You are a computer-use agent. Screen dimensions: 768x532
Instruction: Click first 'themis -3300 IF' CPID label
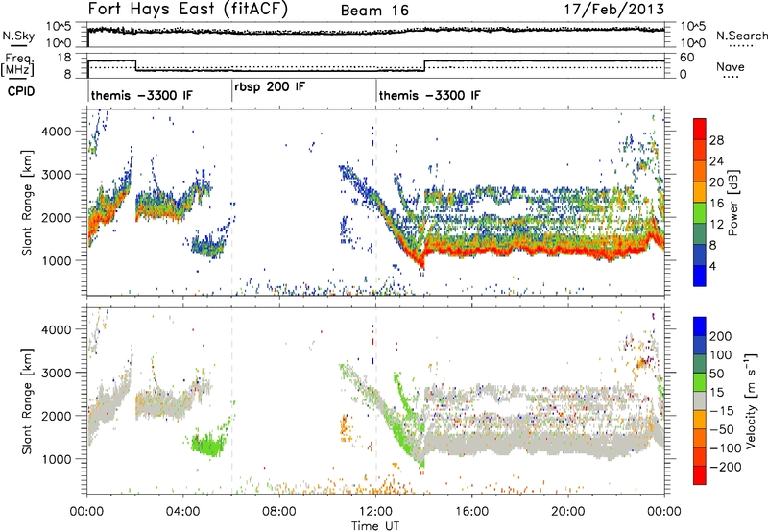point(141,95)
